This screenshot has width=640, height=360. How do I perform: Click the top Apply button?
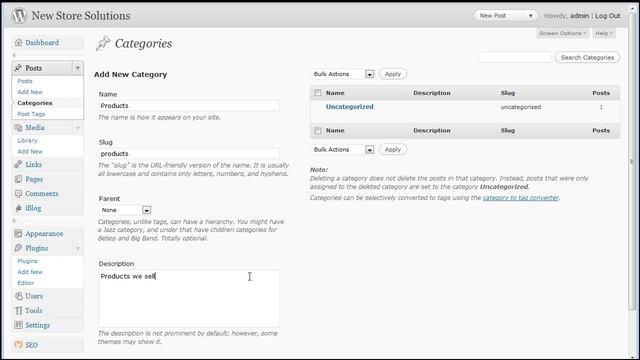pyautogui.click(x=393, y=74)
